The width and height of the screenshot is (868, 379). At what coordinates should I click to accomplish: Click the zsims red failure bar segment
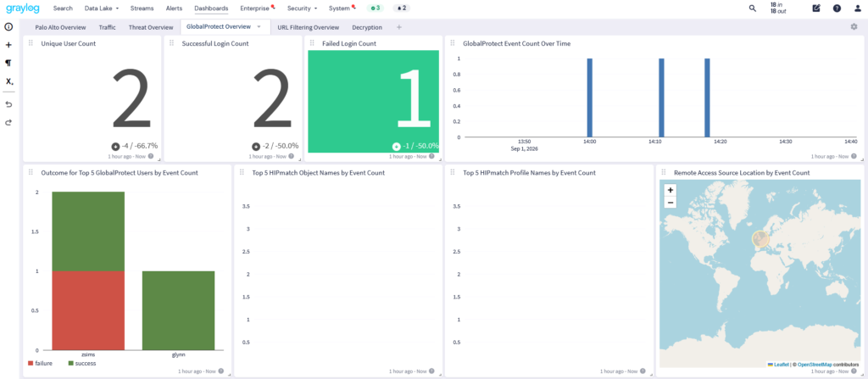[x=88, y=310]
